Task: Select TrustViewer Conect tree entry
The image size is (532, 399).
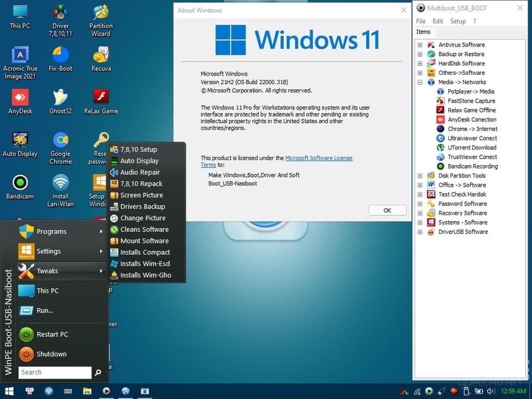Action: pos(472,157)
